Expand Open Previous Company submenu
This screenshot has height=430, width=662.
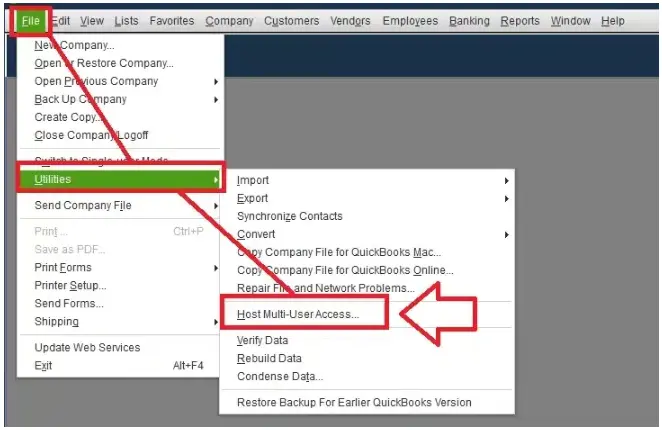[120, 81]
